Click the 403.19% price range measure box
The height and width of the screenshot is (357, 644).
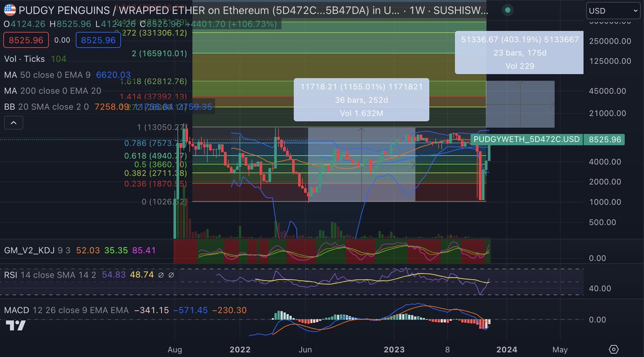click(x=518, y=52)
